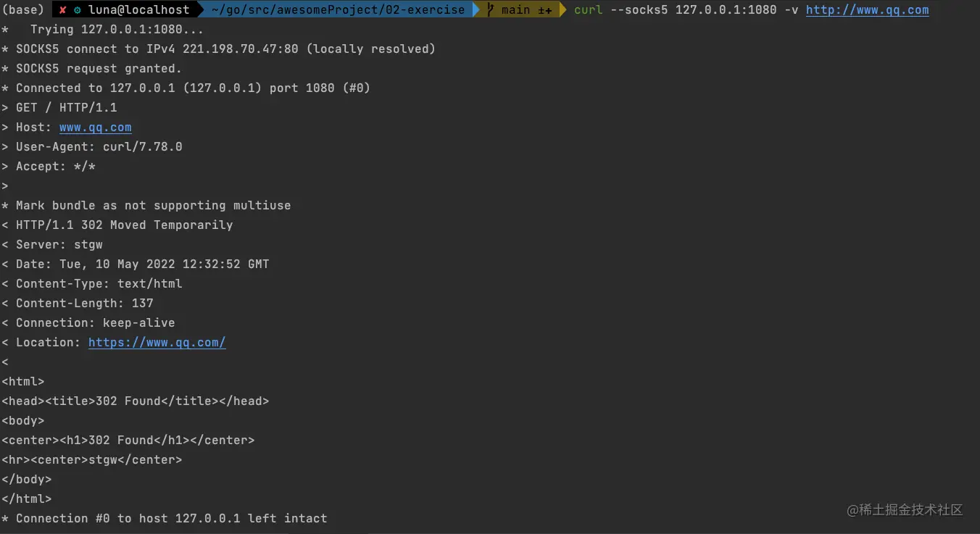Screen dimensions: 980x534
Task: Click the luna@localhost prompt segment
Action: 139,10
